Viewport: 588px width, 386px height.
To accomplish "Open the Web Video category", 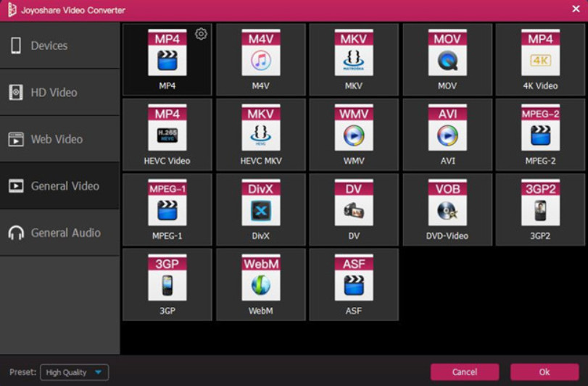I will pos(59,139).
